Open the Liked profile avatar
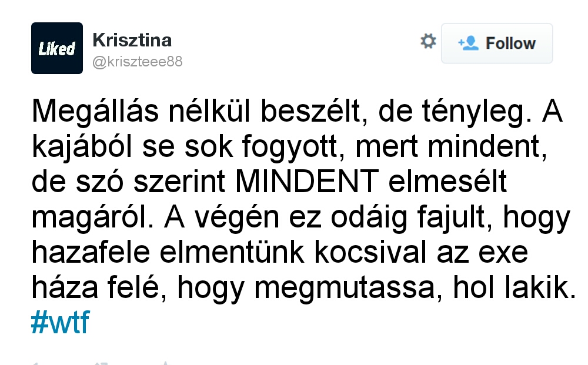588x365 pixels. [57, 48]
